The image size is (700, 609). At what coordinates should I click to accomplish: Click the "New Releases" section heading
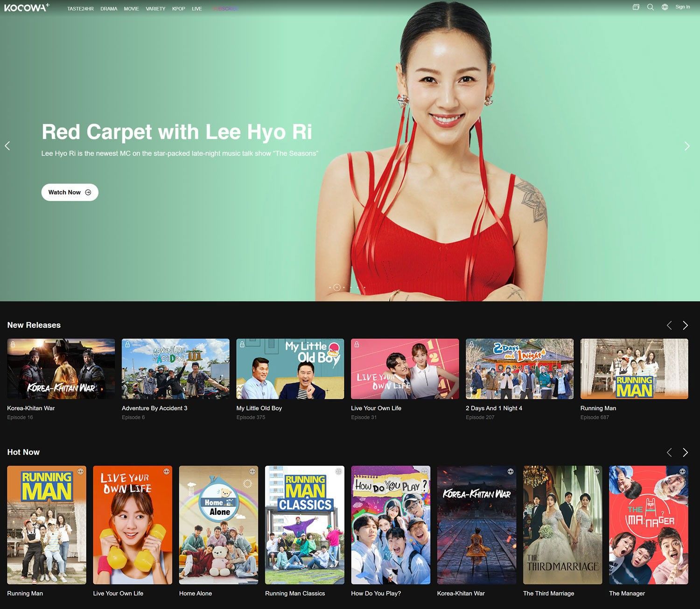click(34, 325)
